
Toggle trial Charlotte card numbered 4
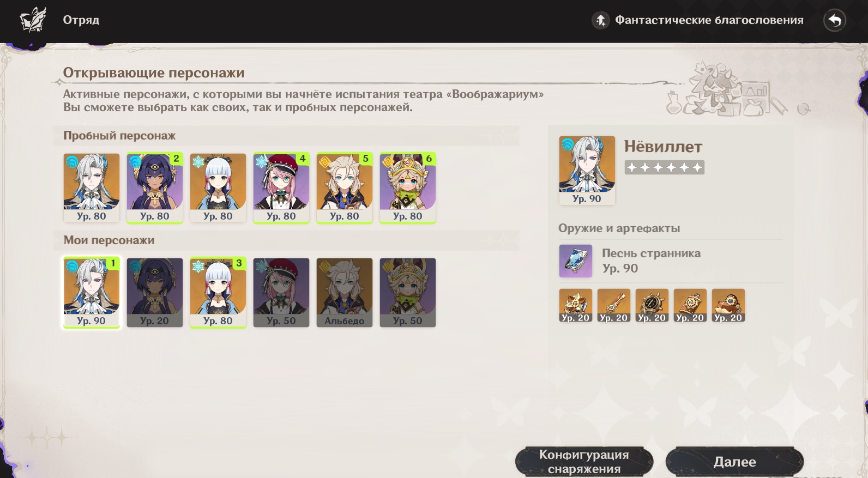(x=281, y=187)
